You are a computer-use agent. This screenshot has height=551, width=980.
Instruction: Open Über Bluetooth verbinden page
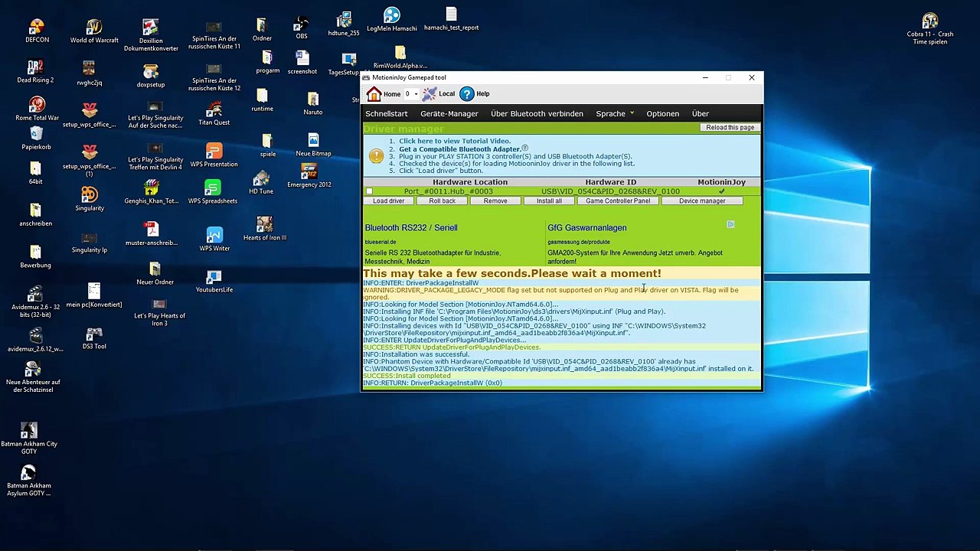pos(537,114)
